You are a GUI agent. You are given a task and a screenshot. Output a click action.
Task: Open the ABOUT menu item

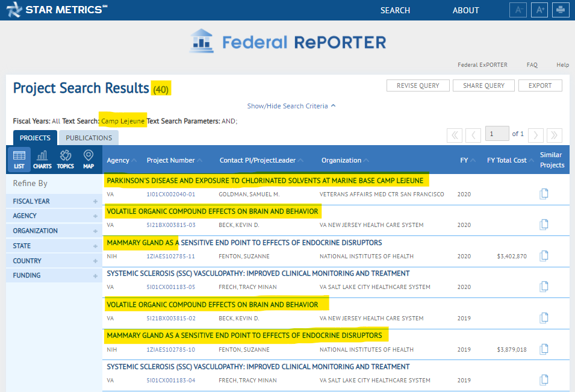(466, 10)
